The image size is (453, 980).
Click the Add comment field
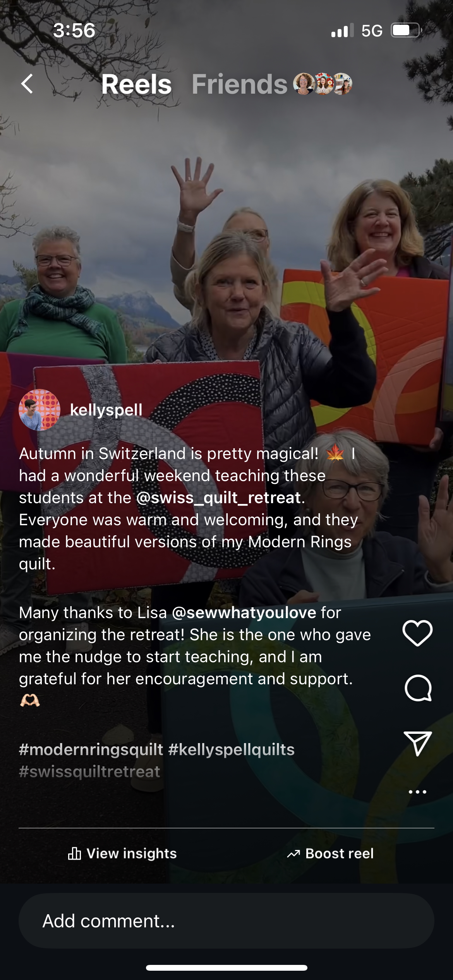coord(226,921)
